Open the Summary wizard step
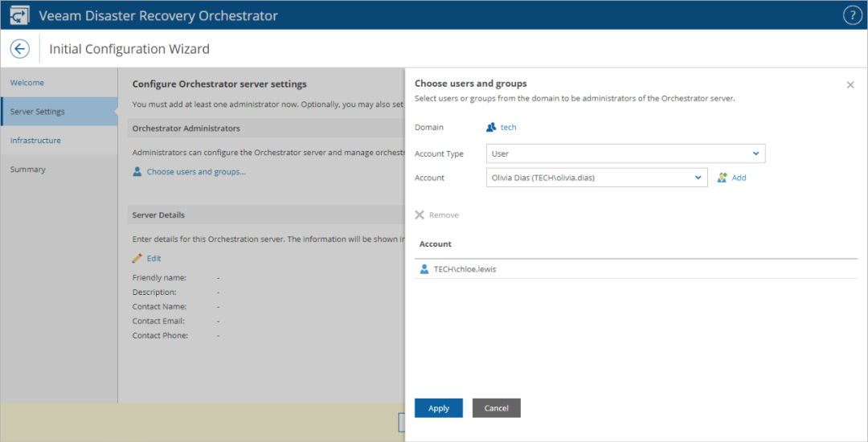868x442 pixels. coord(27,170)
